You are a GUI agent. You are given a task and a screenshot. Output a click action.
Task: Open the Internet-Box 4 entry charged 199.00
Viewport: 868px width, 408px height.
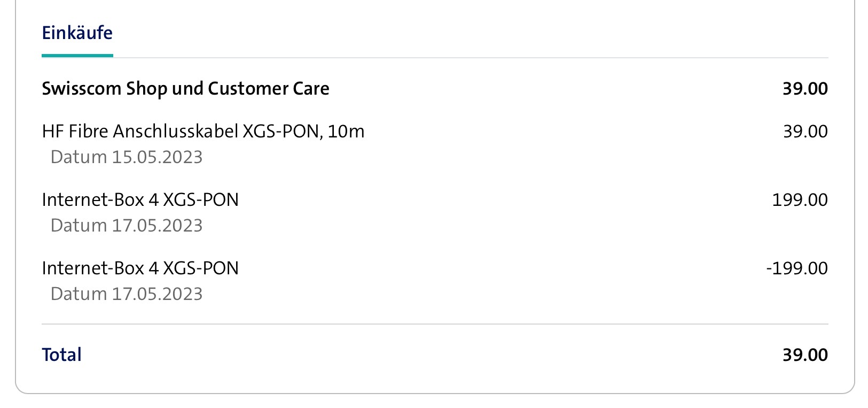click(140, 200)
